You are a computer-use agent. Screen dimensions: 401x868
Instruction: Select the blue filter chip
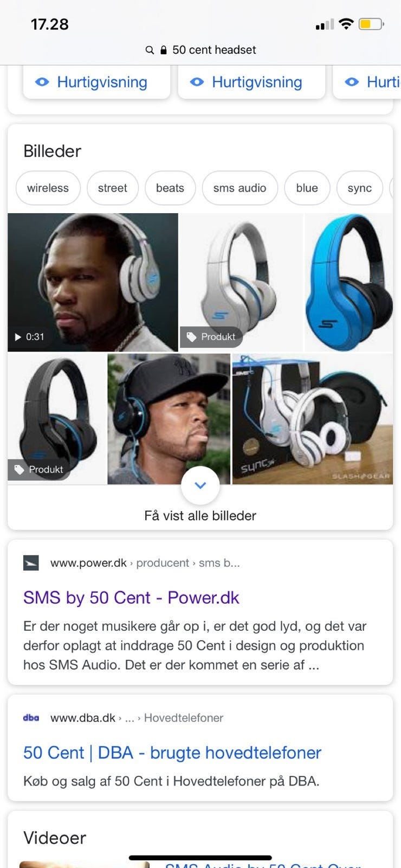[x=307, y=188]
